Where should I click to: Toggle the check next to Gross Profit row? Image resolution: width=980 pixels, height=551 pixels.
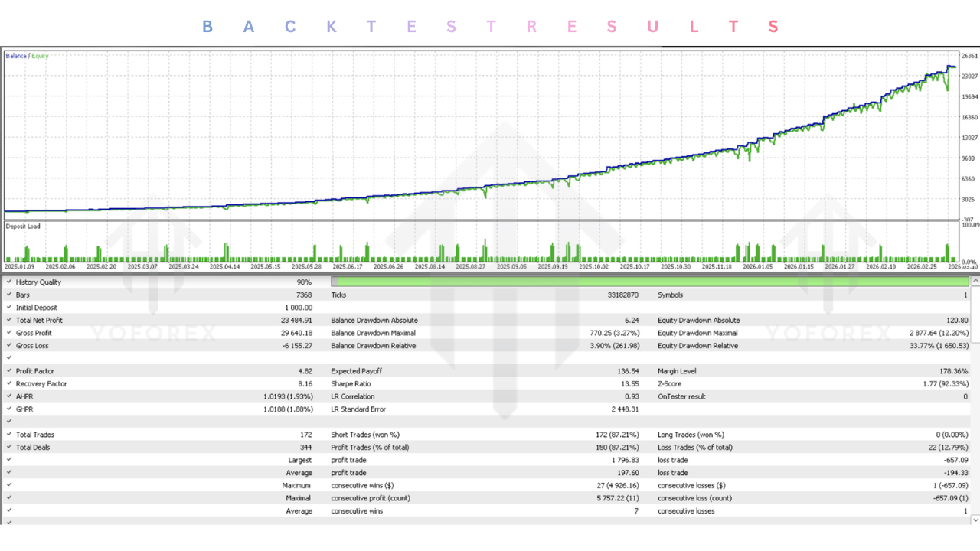[x=9, y=333]
